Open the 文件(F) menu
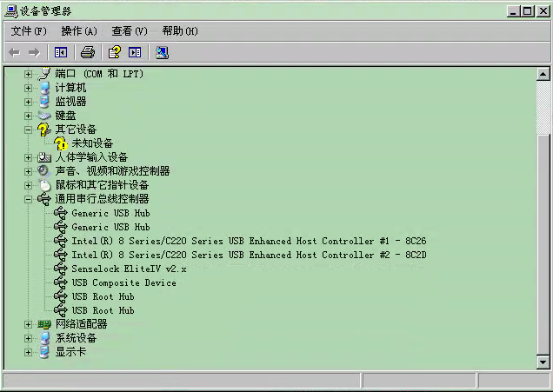Image resolution: width=553 pixels, height=392 pixels. [29, 31]
